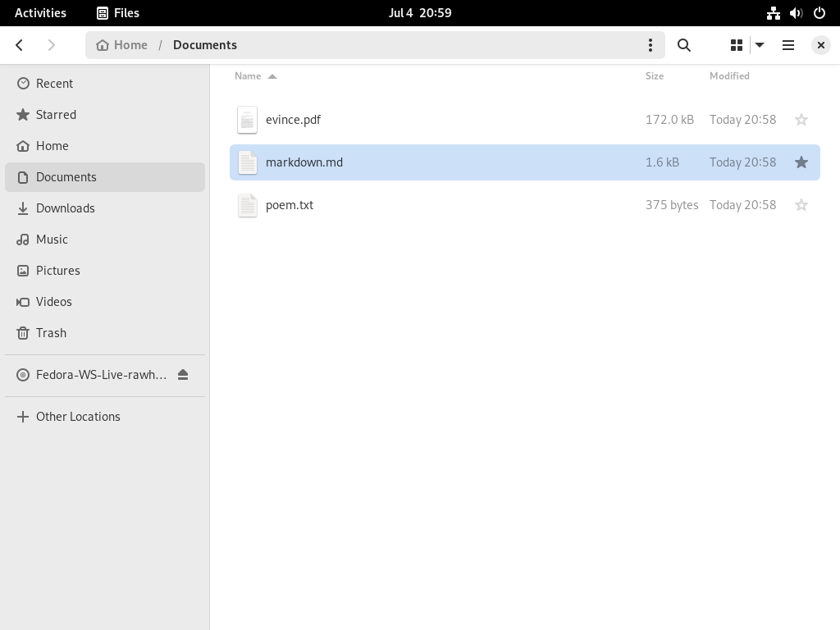
Task: Select Documents in the sidebar
Action: 105,177
